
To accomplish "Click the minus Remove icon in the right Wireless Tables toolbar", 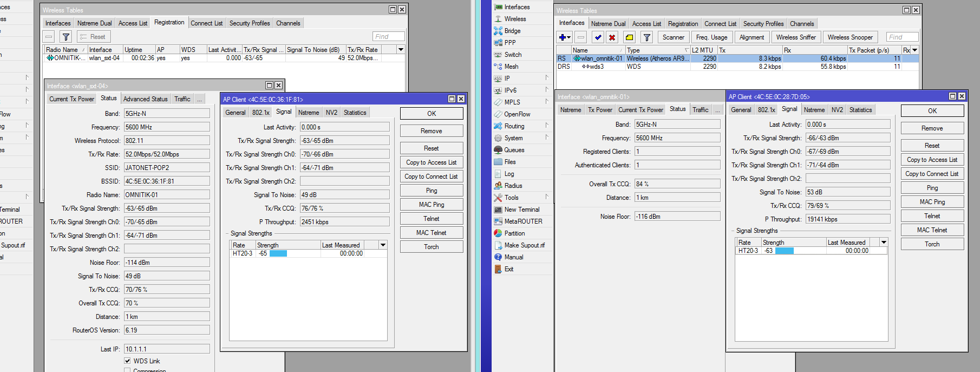I will (581, 37).
